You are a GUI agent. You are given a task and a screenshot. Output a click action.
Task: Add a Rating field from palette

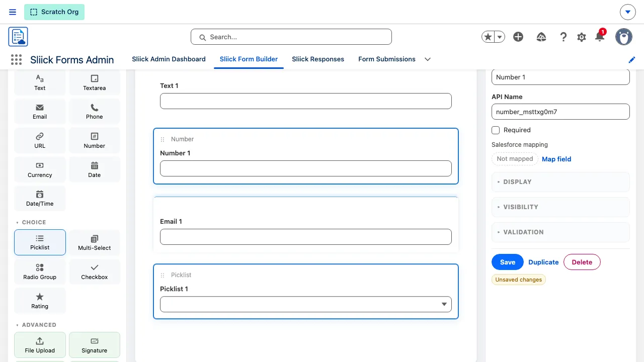click(x=40, y=301)
